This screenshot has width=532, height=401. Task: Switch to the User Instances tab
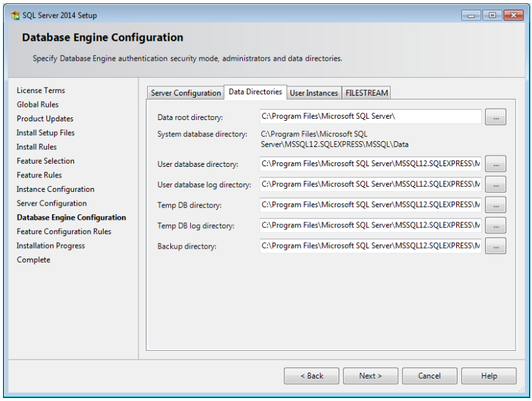coord(314,92)
